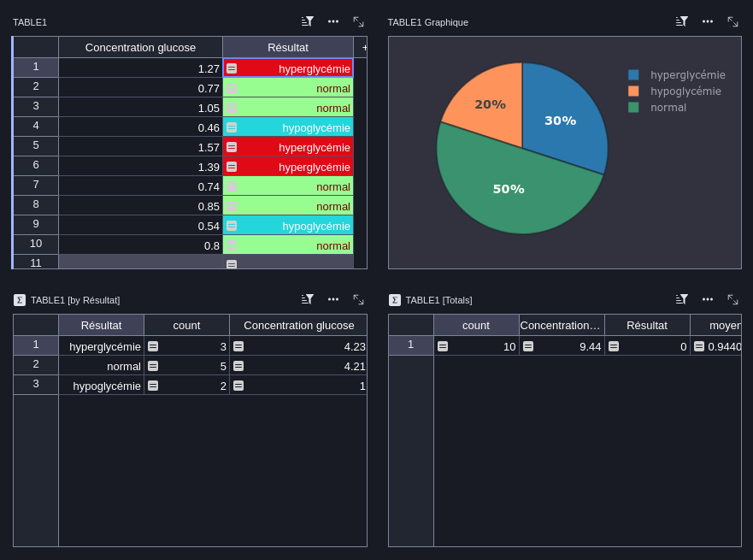753x560 pixels.
Task: Add a new column with the plus button
Action: point(364,48)
